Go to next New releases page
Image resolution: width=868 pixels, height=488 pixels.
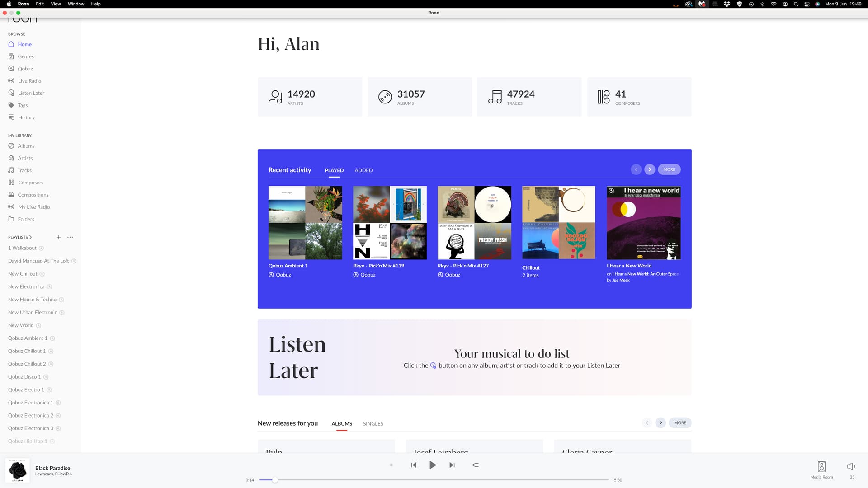(x=660, y=423)
